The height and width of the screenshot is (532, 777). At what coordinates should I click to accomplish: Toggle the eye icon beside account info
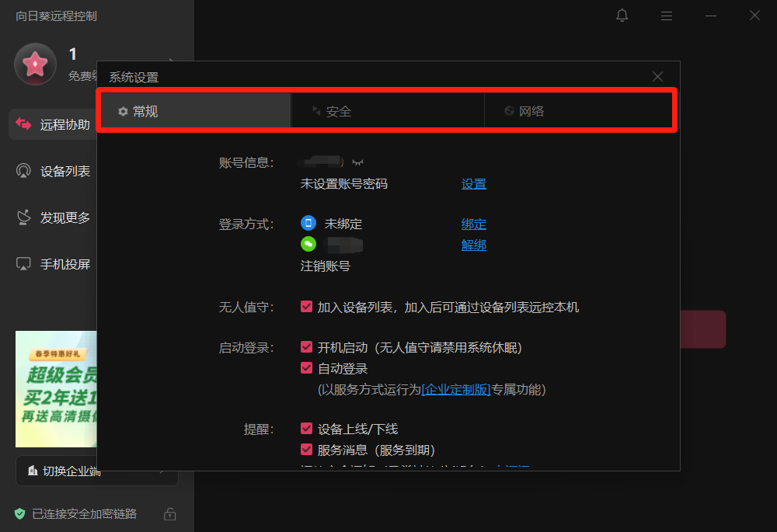point(357,162)
